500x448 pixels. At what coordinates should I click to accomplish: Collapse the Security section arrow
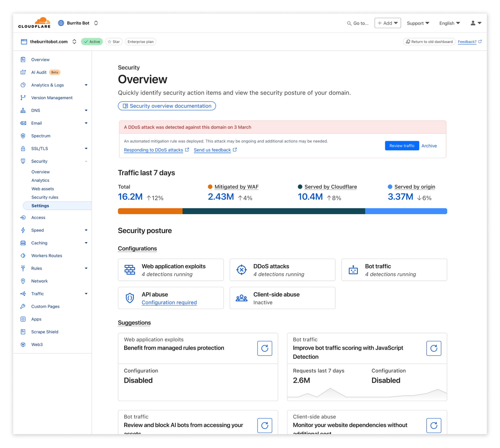tap(86, 161)
